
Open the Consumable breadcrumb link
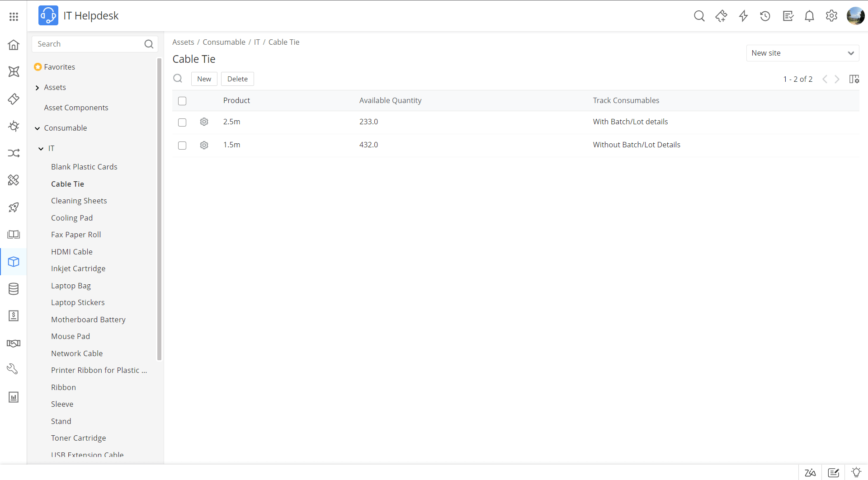(224, 42)
